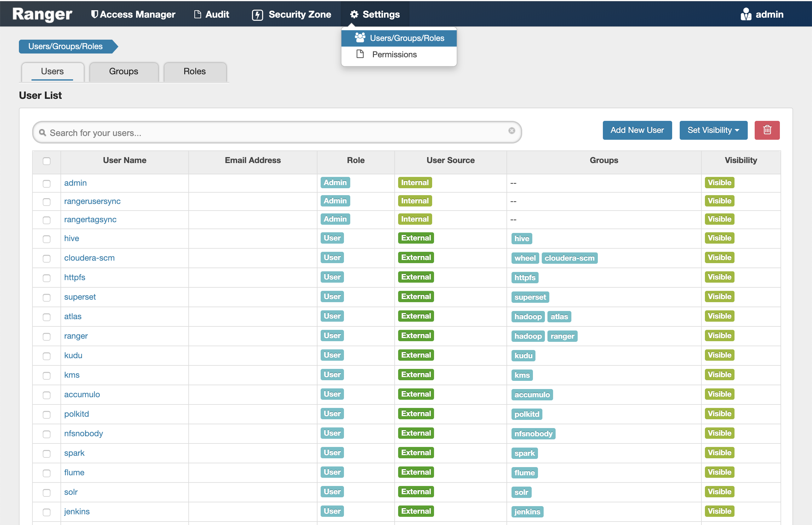
Task: Click the Audit document icon
Action: pos(197,14)
